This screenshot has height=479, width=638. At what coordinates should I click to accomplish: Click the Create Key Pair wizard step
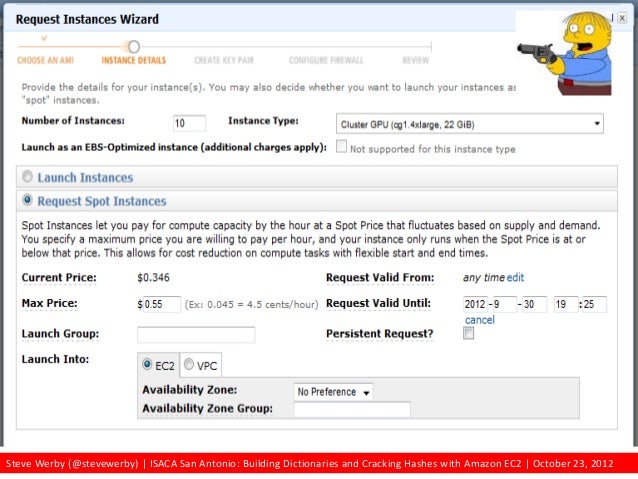point(224,60)
